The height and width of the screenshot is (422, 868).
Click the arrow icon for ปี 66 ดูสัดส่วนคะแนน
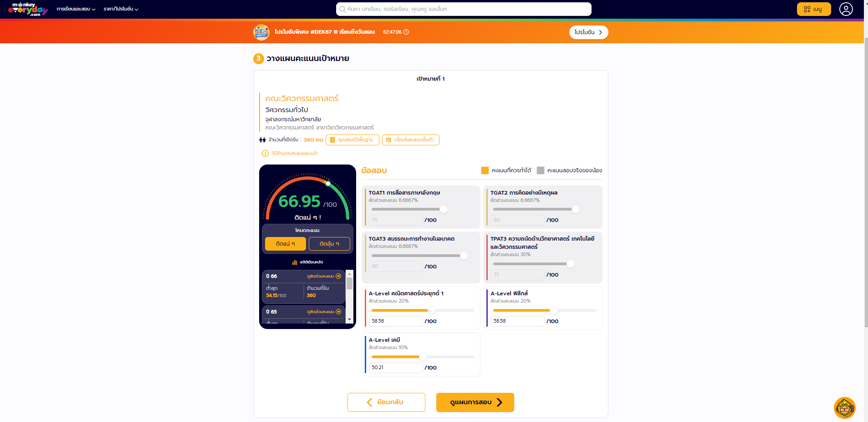(338, 276)
